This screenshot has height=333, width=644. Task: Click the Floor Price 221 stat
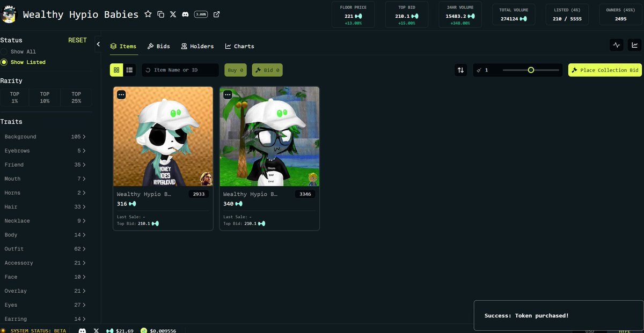click(353, 14)
